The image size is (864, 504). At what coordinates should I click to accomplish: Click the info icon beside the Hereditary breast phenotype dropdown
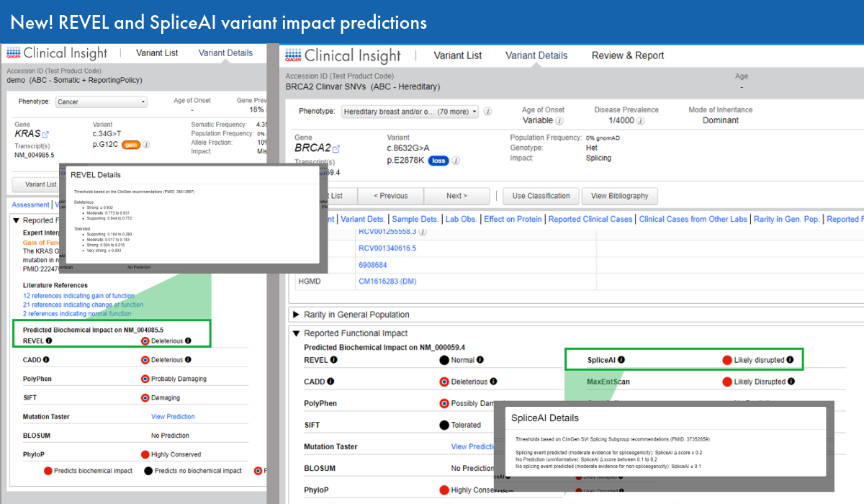click(487, 112)
